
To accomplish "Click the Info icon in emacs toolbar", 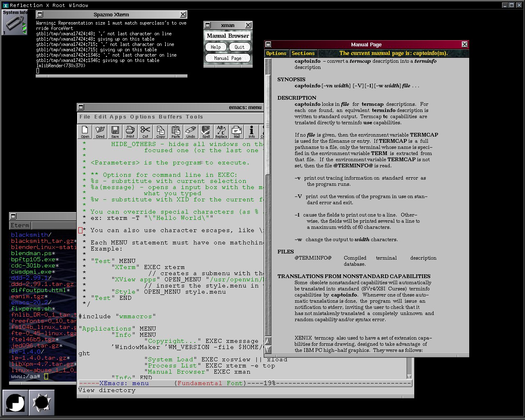I will click(x=251, y=132).
